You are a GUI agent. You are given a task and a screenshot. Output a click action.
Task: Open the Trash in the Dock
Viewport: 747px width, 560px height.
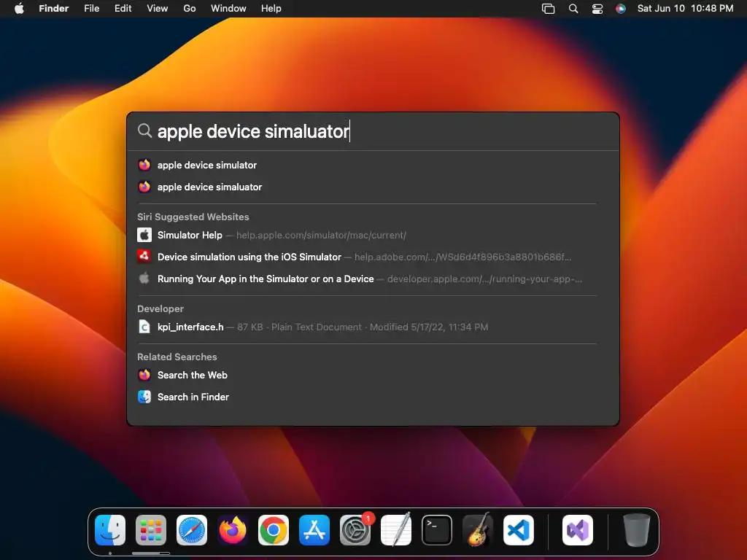[x=636, y=530]
